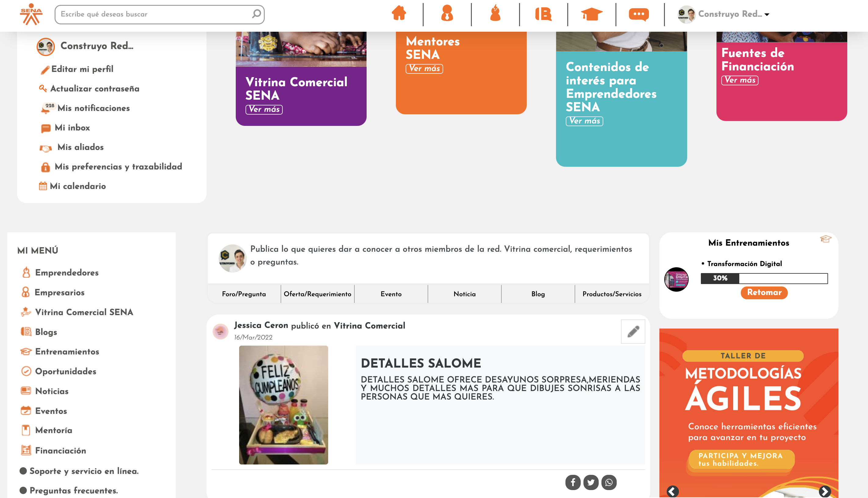Open the chat messages bubble icon

(639, 14)
